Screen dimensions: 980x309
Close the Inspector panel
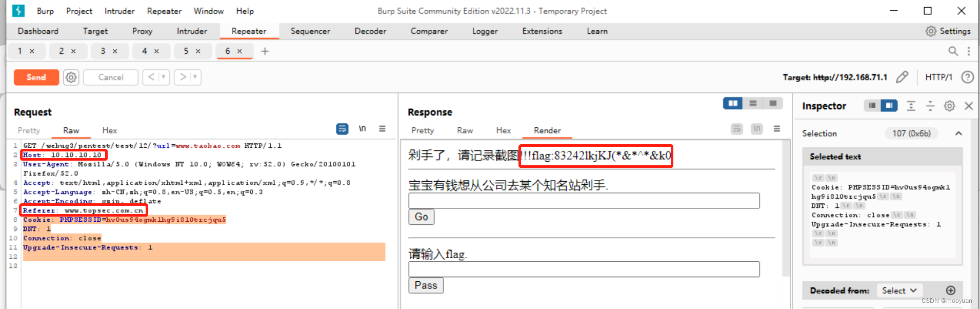pyautogui.click(x=969, y=106)
